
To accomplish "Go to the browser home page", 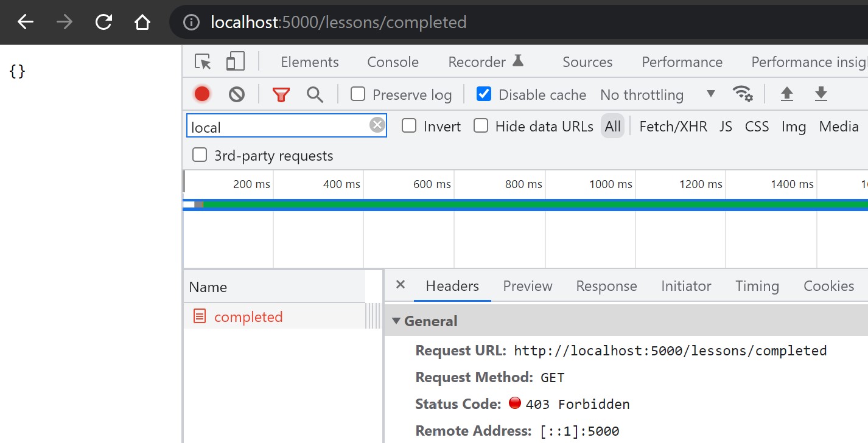I will (142, 23).
